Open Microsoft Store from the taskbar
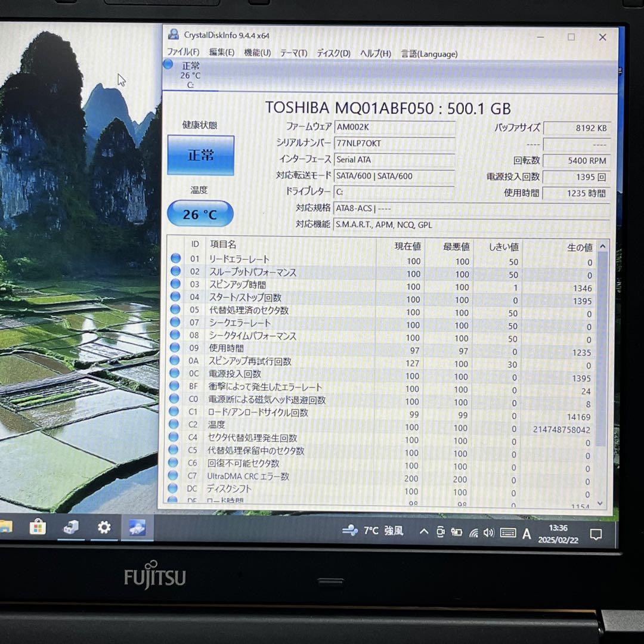 click(x=38, y=527)
